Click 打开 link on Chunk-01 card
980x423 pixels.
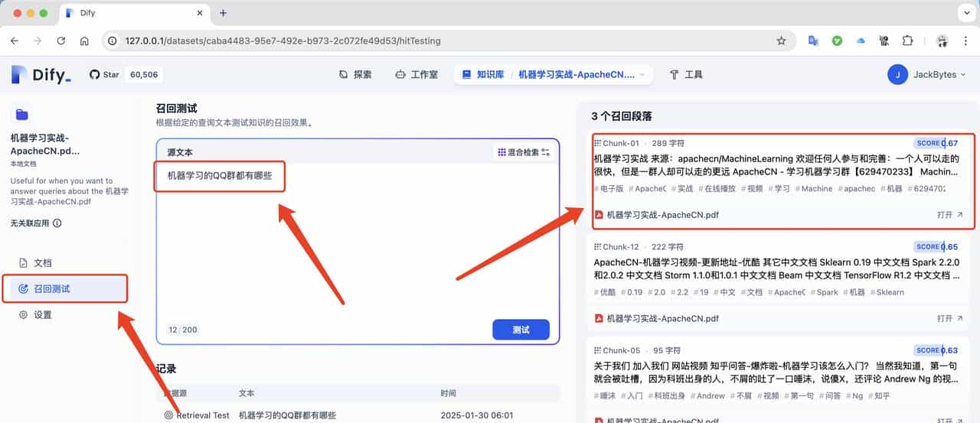click(x=949, y=215)
